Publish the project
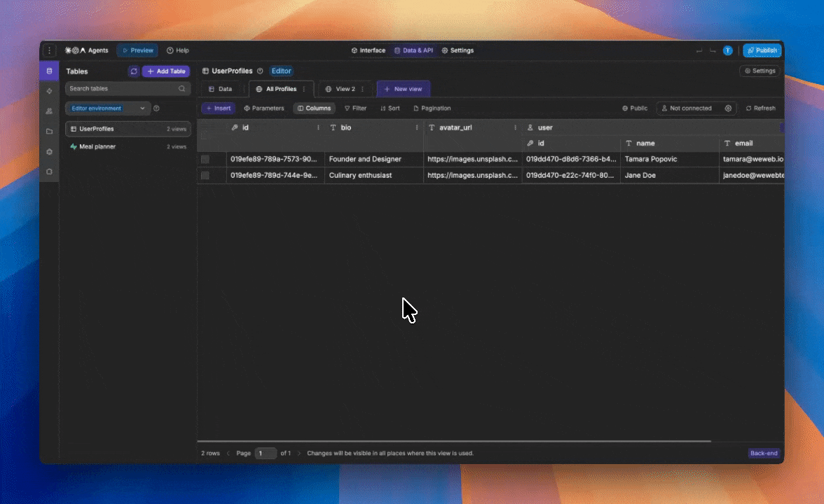This screenshot has height=504, width=824. click(762, 50)
